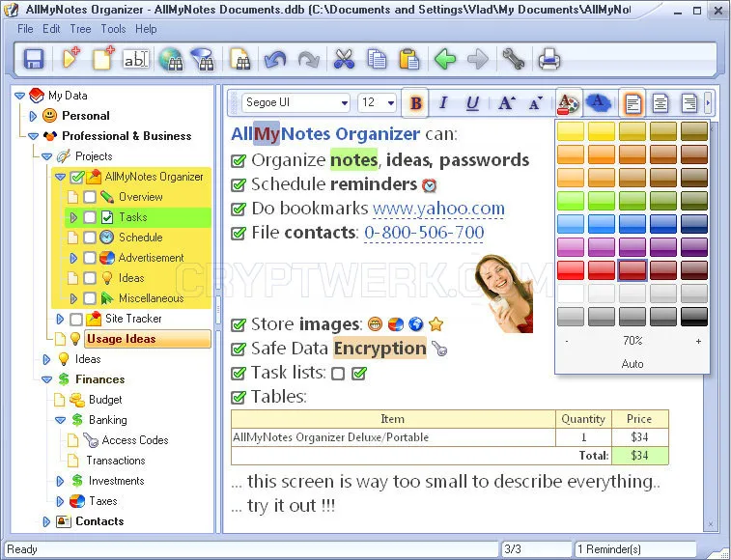Screen dimensions: 731x560
Task: Click the 0-800-506-700 phone link
Action: (424, 233)
